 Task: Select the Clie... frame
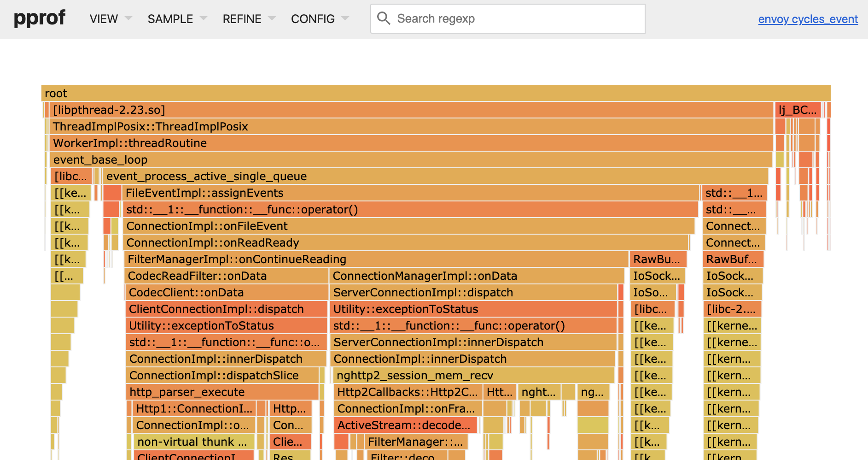click(290, 442)
